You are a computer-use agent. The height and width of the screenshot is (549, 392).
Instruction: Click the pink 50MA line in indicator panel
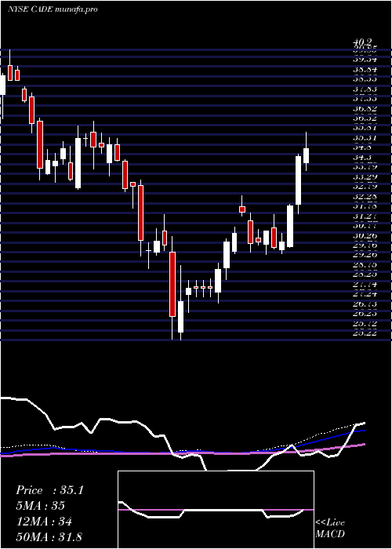182,453
